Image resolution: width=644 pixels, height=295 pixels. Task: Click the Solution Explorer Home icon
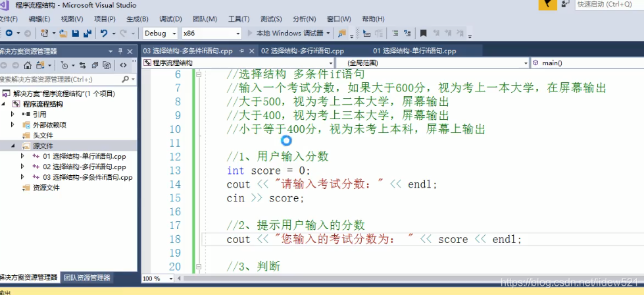(28, 65)
